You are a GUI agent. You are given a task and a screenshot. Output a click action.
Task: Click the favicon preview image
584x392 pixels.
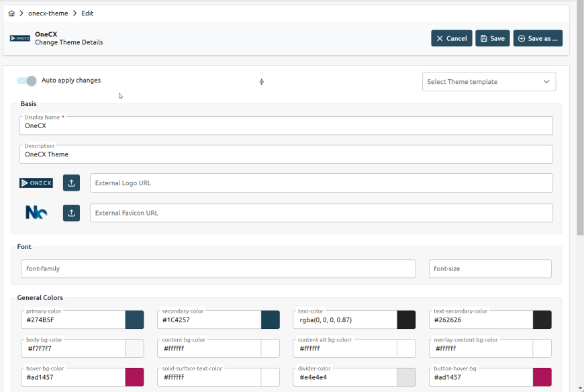pos(36,212)
